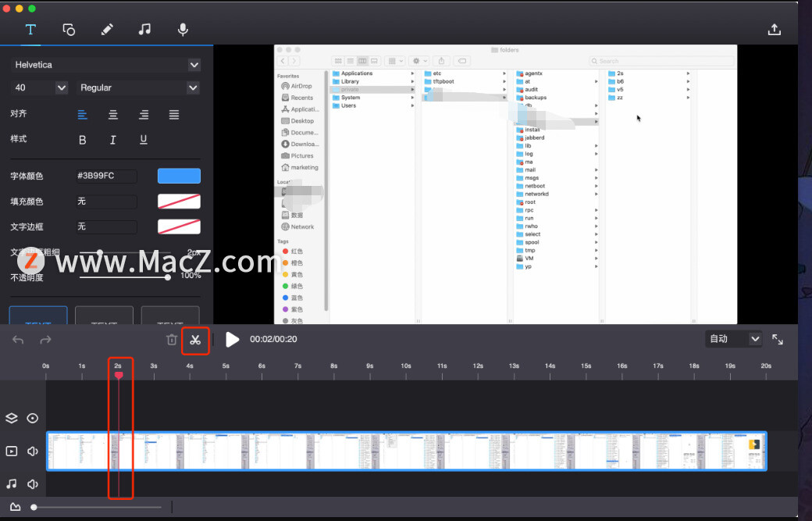Open the microphone voiceover tab
The height and width of the screenshot is (521, 812).
[182, 30]
